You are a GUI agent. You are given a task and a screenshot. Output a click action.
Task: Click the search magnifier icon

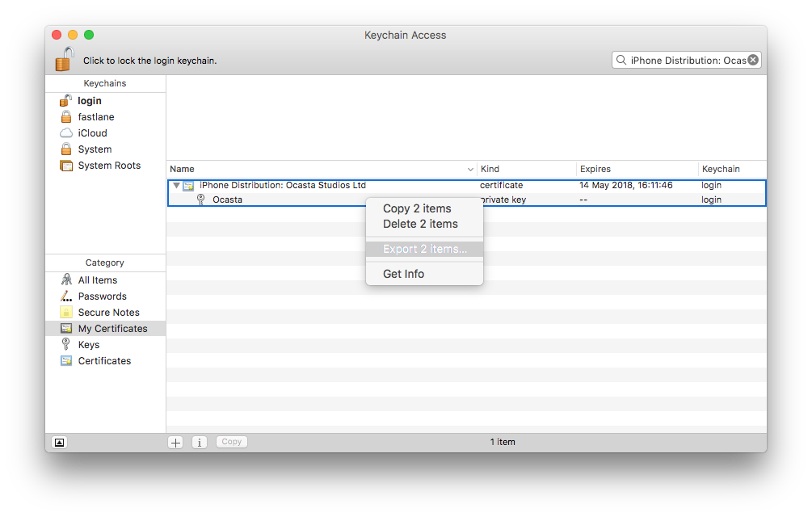click(x=621, y=60)
